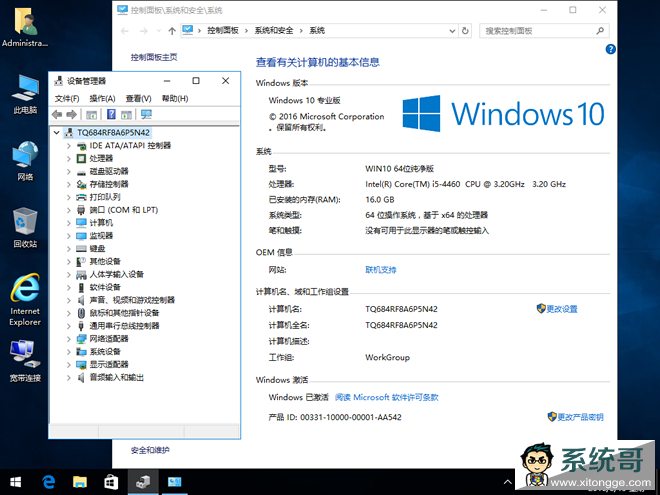Open the 帮助(H) menu
The image size is (660, 495).
click(175, 98)
